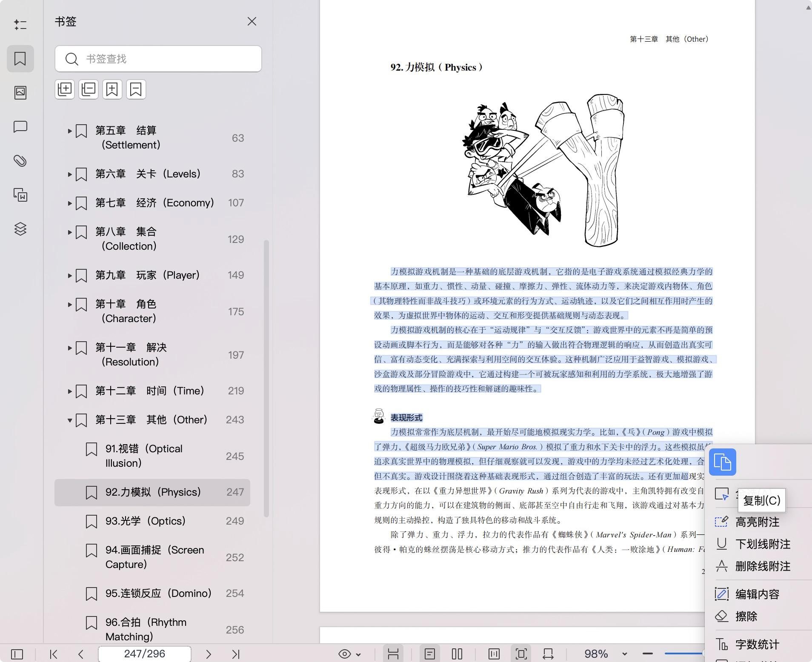Click the bookmarks list scrollbar
Viewport: 812px width, 662px height.
coord(266,379)
